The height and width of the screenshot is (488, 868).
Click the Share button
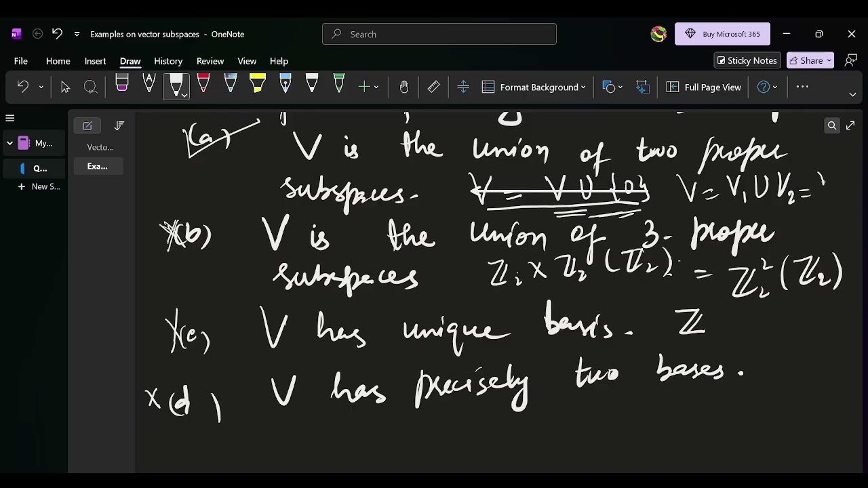810,60
